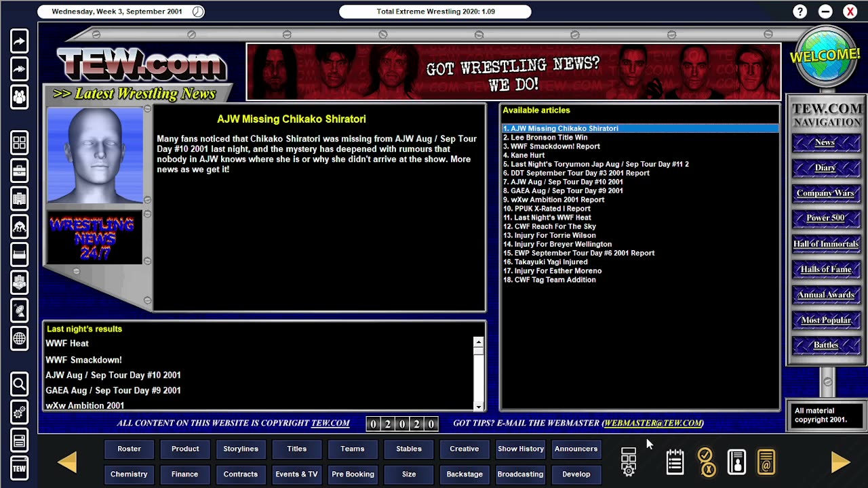Viewport: 868px width, 488px height.
Task: Open the Show History screen
Action: (x=521, y=449)
